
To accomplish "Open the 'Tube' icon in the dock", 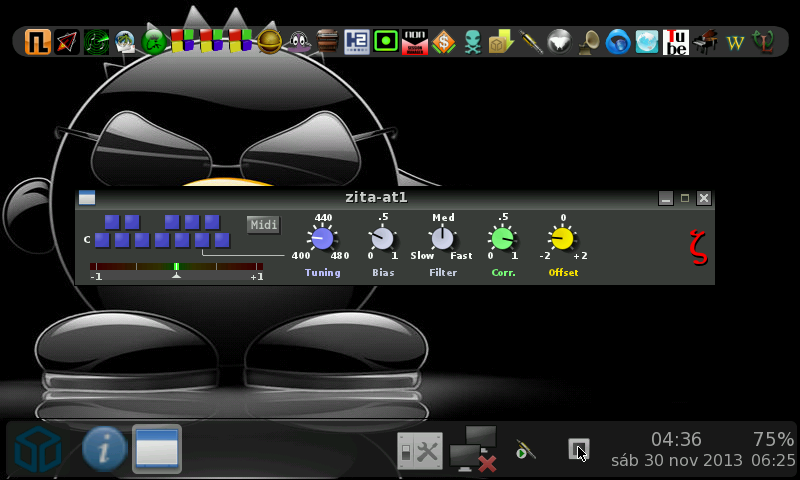I will tap(676, 41).
